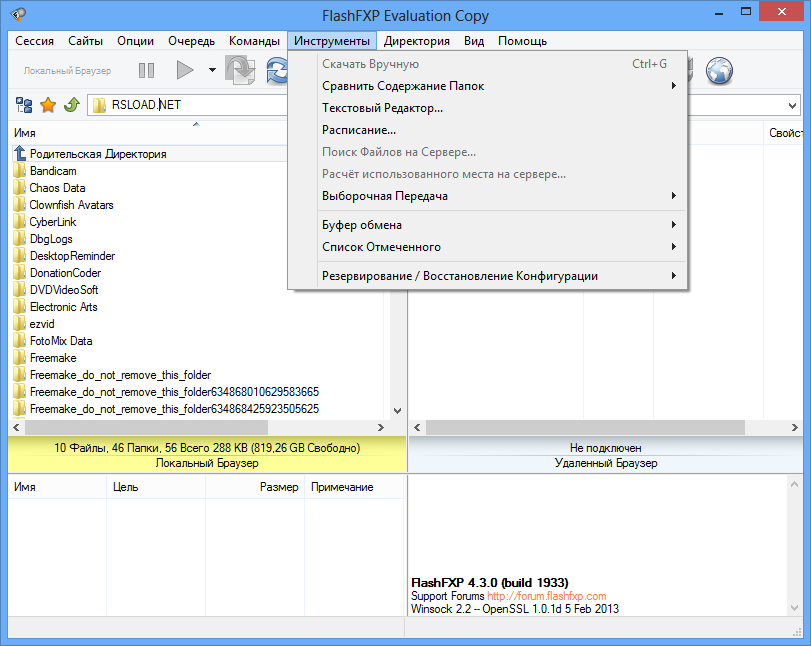Viewport: 811px width, 646px height.
Task: Click the globe connect icon
Action: click(719, 70)
